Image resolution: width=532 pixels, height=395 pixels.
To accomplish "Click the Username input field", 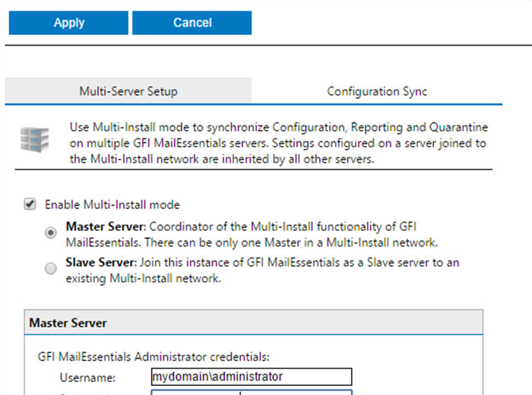I will (x=252, y=377).
